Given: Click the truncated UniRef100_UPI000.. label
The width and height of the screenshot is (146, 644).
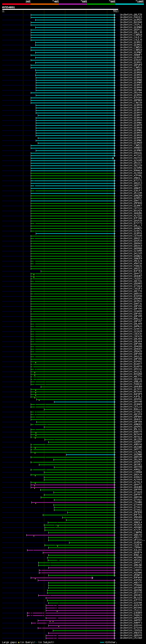Looking at the screenshot, I should point(132,540).
